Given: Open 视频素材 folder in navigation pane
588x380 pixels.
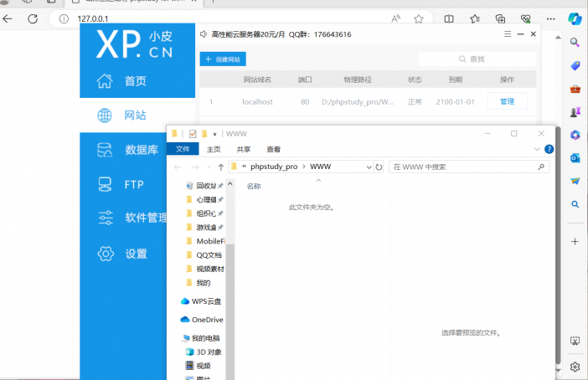Looking at the screenshot, I should point(205,269).
